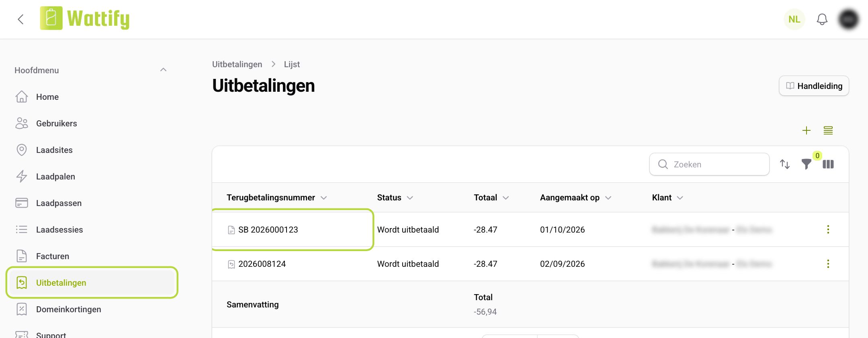Click the 01/10/2026 date cell

[x=562, y=230]
